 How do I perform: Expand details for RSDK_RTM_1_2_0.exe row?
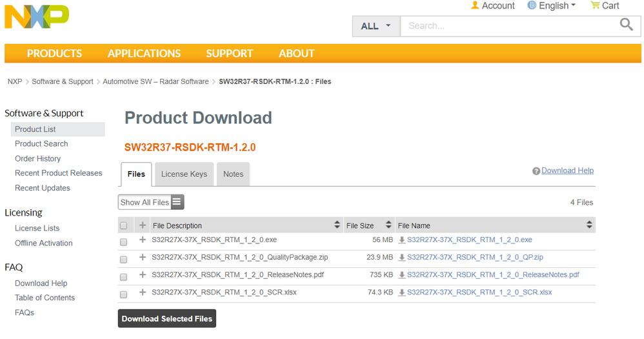pyautogui.click(x=143, y=240)
